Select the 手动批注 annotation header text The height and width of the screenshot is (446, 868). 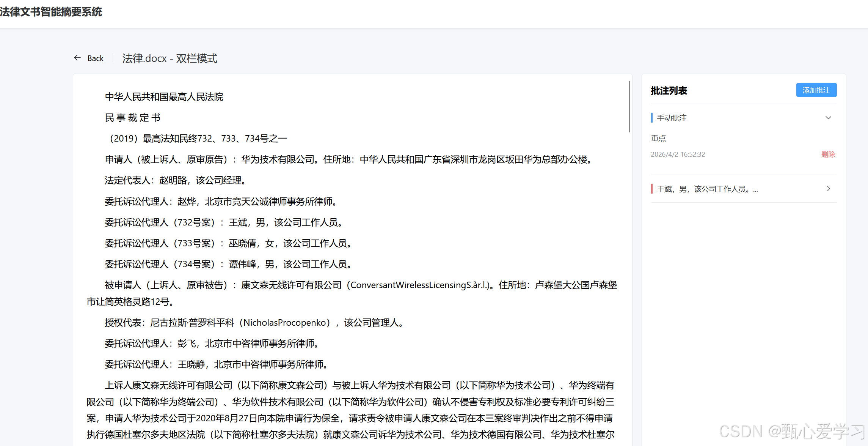tap(672, 118)
